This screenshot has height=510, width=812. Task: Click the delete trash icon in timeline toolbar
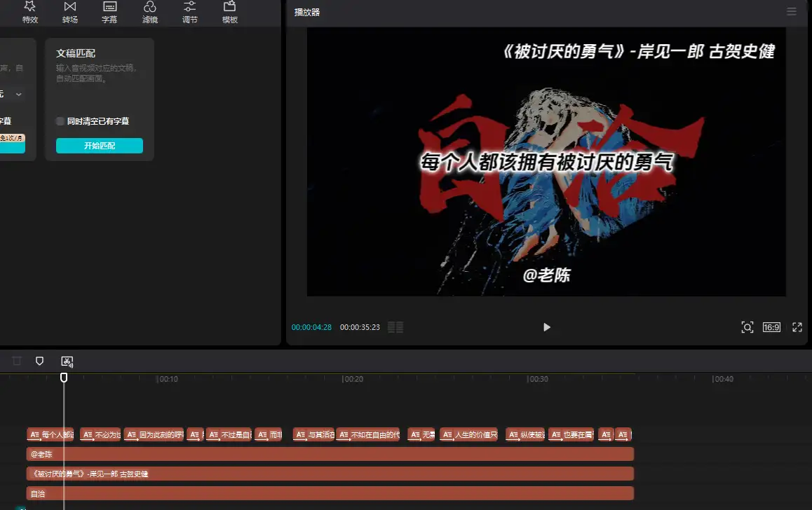(17, 361)
